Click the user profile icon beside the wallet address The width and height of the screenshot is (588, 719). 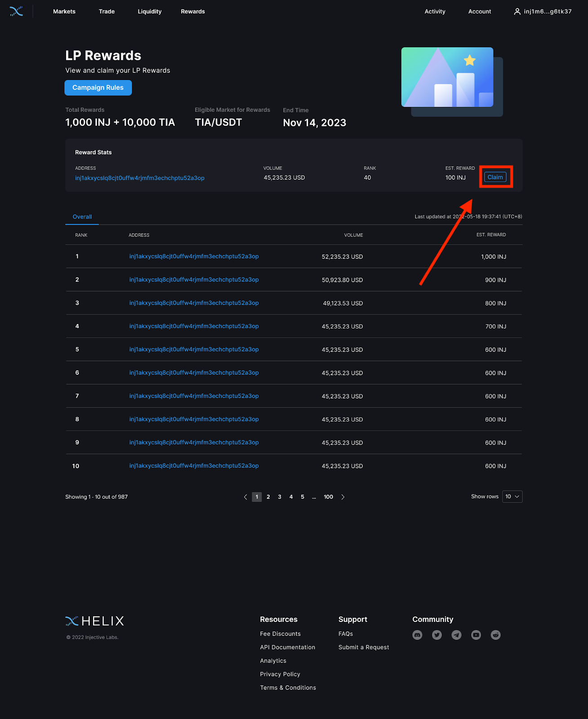pos(517,12)
